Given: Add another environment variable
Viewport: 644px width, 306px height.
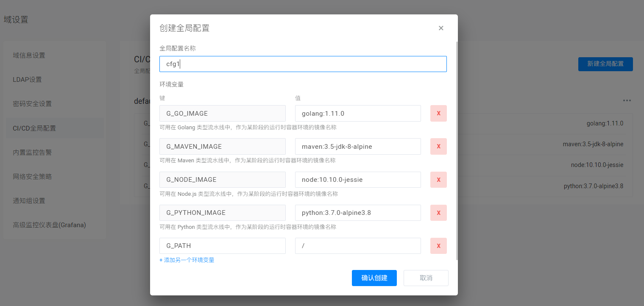Looking at the screenshot, I should (187, 260).
